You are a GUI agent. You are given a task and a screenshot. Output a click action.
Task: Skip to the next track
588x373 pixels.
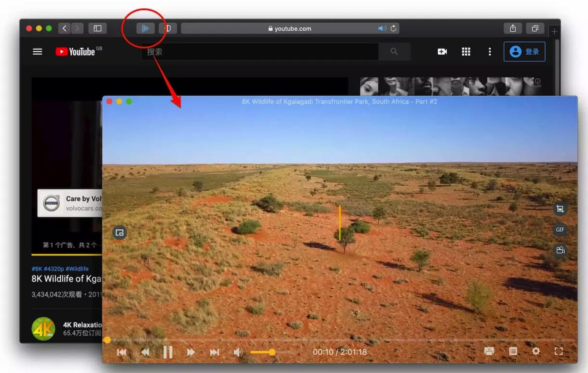(214, 352)
